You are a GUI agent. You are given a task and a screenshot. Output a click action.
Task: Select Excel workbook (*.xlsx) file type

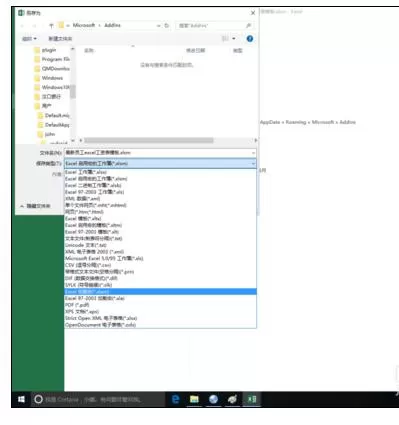point(160,172)
